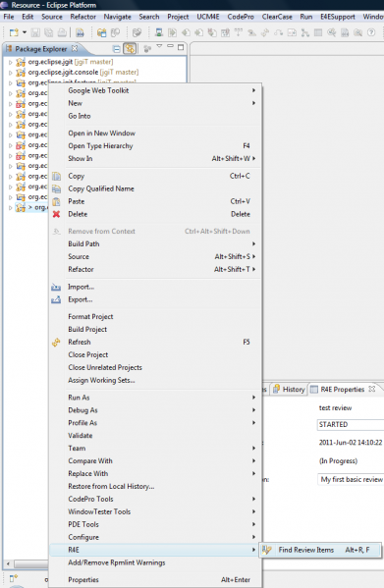The image size is (384, 588).
Task: Click Package Explorer horizontal scrollbar left arrow
Action: pos(8,564)
